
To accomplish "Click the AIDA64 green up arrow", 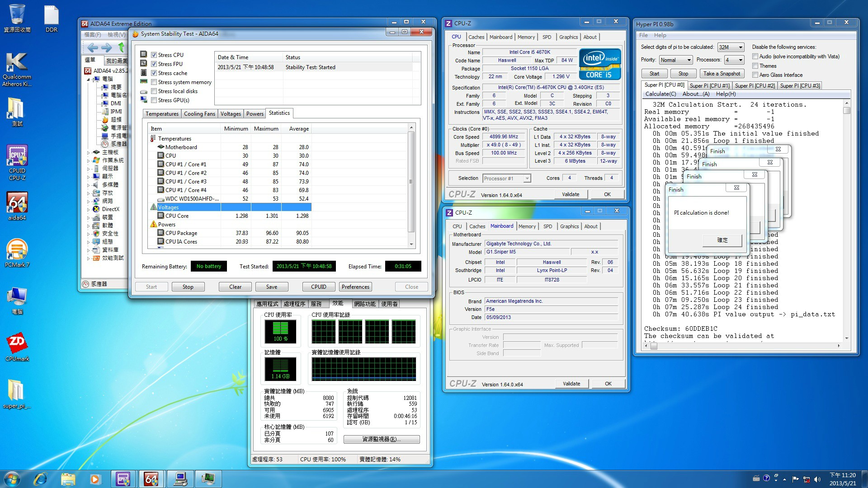I will pyautogui.click(x=121, y=47).
